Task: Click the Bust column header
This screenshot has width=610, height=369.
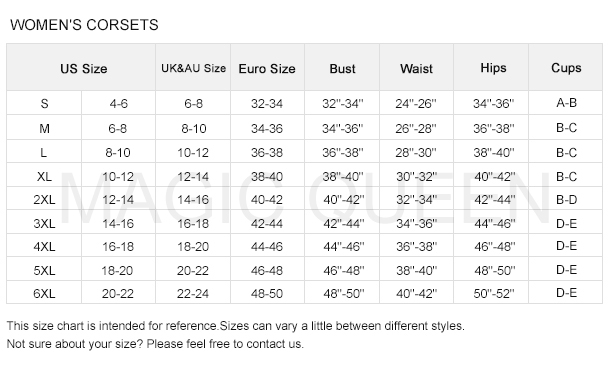Action: 342,68
